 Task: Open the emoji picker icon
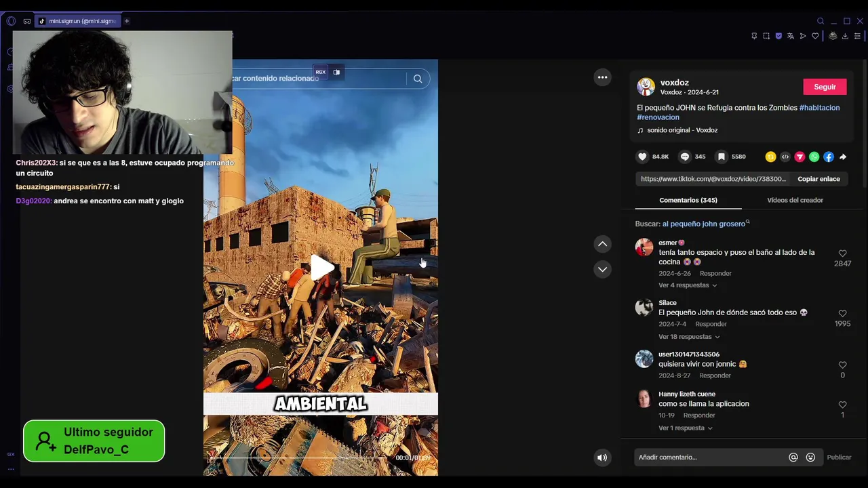pyautogui.click(x=810, y=457)
